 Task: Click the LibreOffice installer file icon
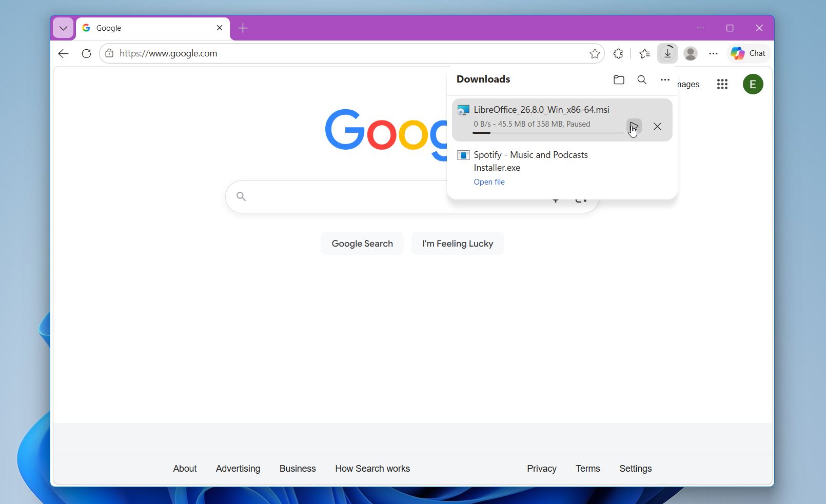tap(463, 110)
